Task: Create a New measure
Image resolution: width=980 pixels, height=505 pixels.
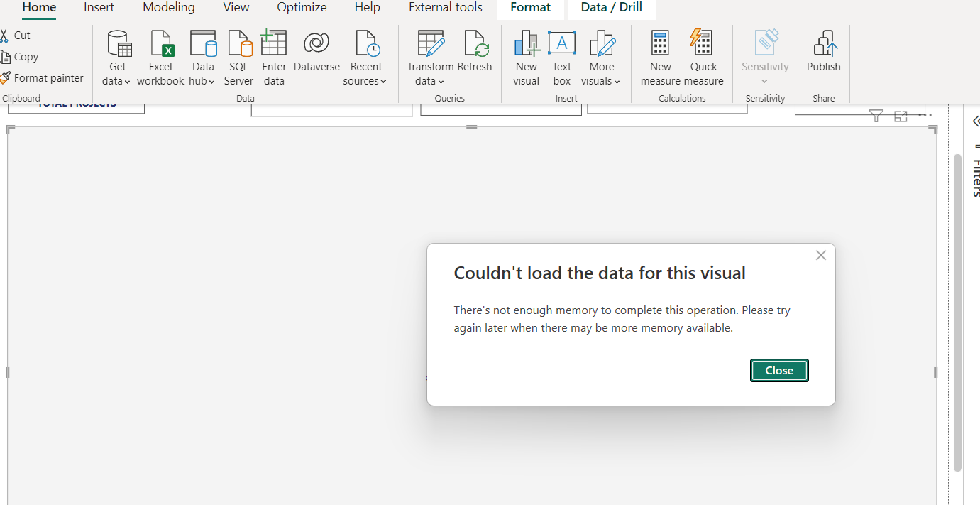Action: [x=660, y=58]
